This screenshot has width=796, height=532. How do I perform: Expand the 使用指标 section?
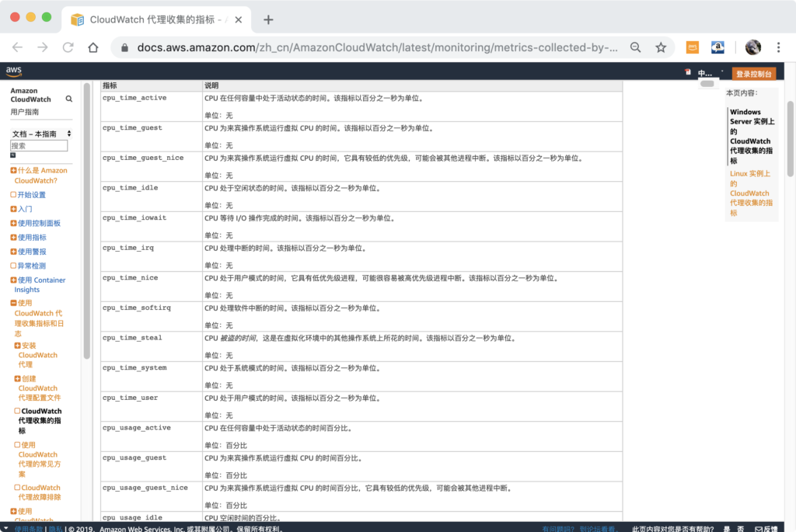13,238
